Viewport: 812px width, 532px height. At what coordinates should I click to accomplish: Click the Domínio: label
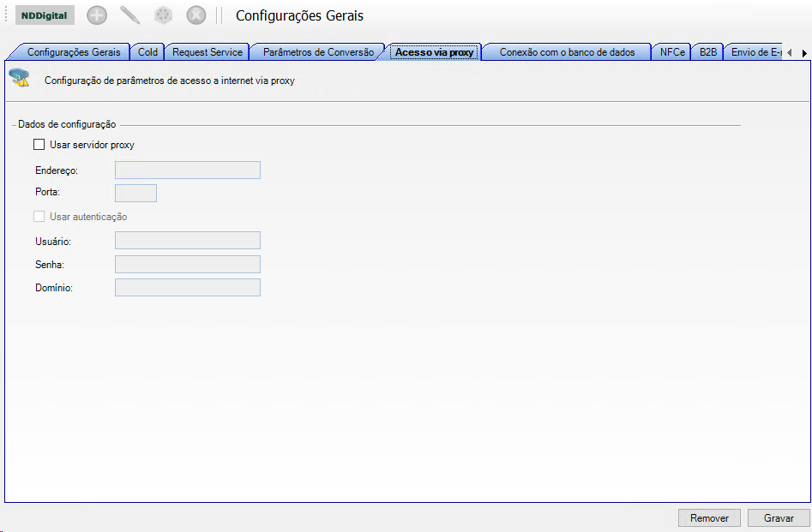pyautogui.click(x=54, y=288)
